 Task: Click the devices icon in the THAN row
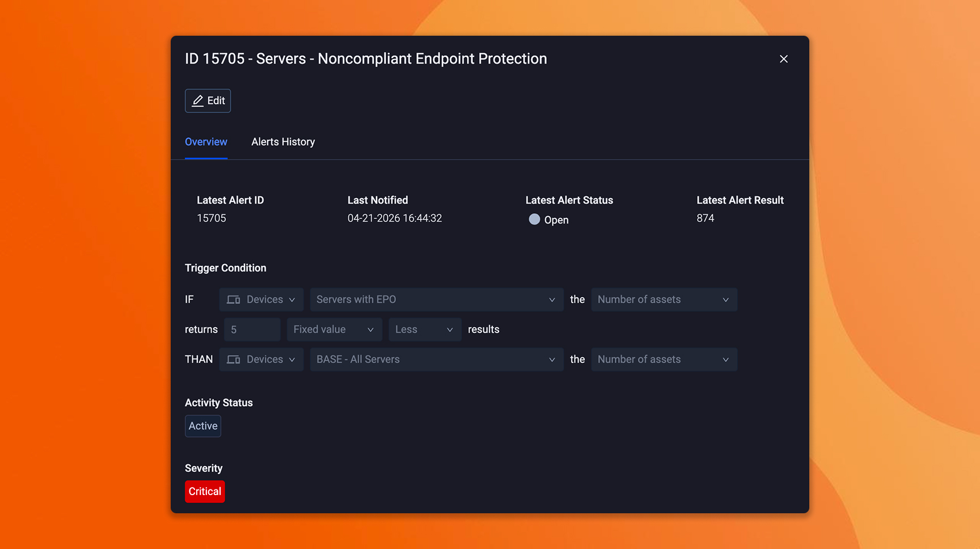coord(234,360)
